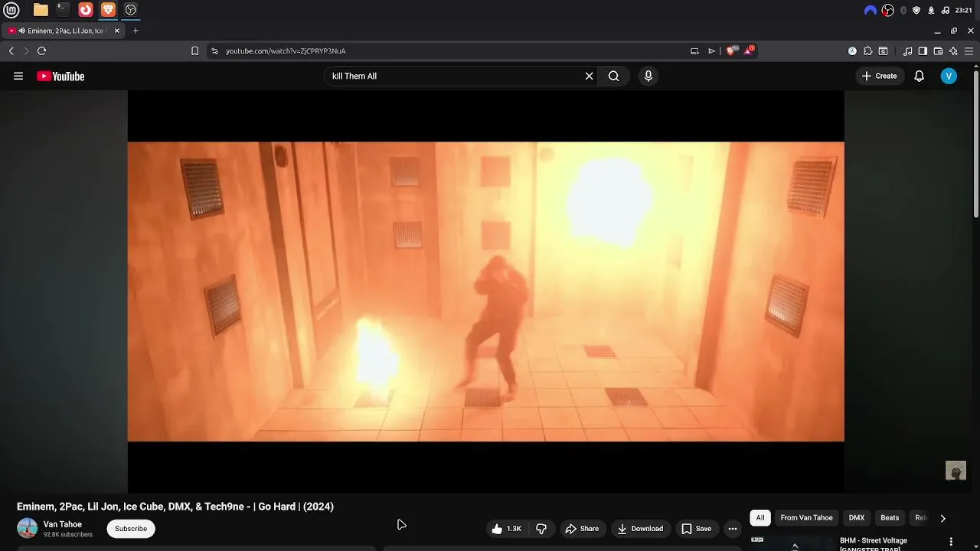980x551 pixels.
Task: Open Leo AI sparkle icon
Action: [953, 51]
